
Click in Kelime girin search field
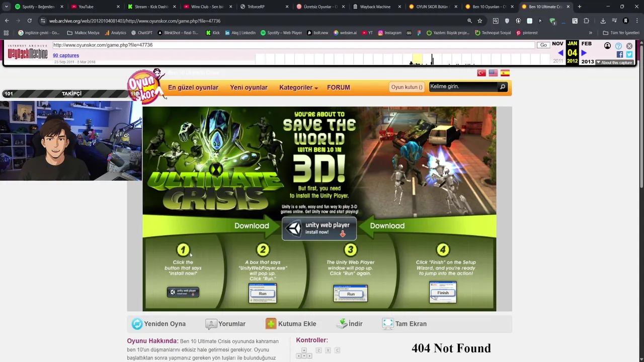[x=463, y=86]
